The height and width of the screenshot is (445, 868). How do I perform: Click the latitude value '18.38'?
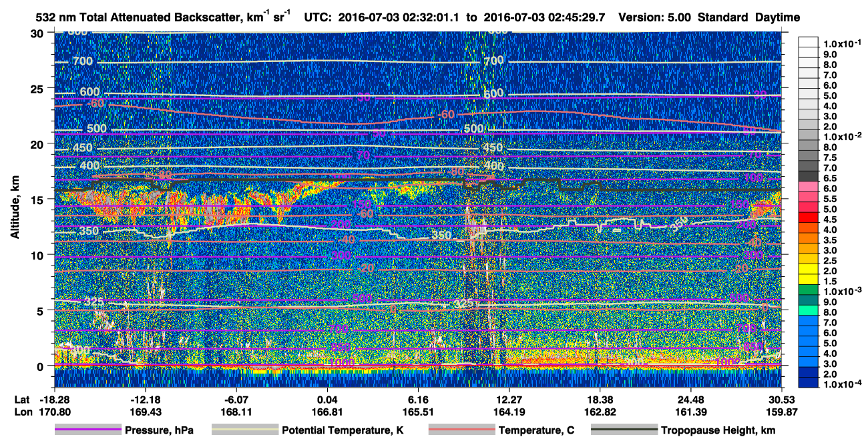[600, 399]
